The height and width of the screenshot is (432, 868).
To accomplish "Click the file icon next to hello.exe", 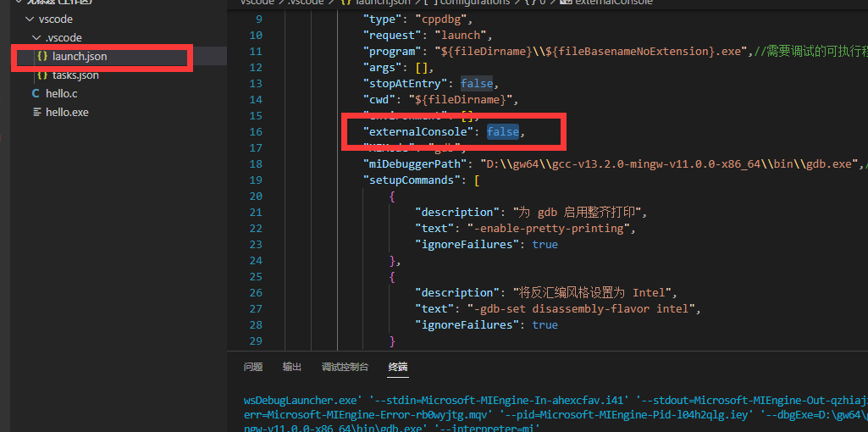I will [37, 113].
